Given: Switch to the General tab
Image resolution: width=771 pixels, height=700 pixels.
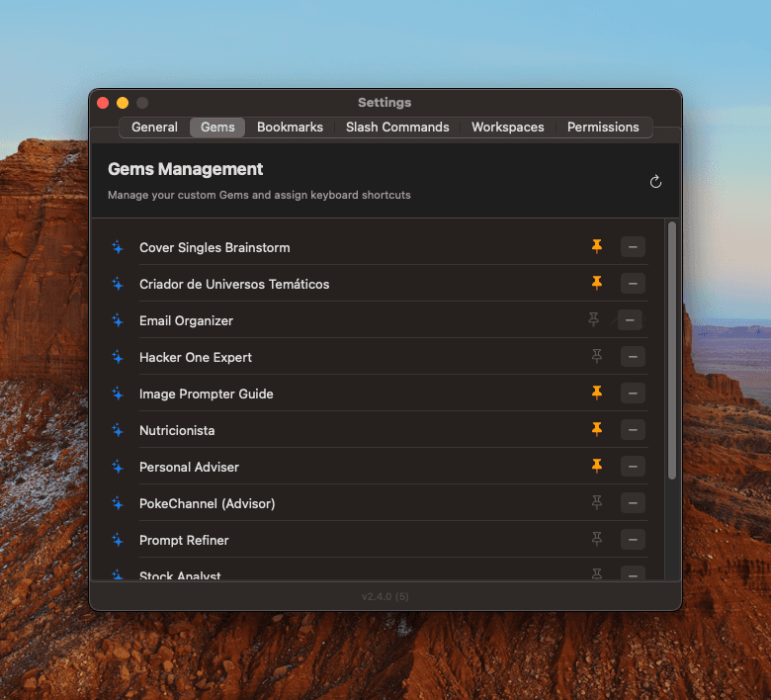Looking at the screenshot, I should 154,128.
